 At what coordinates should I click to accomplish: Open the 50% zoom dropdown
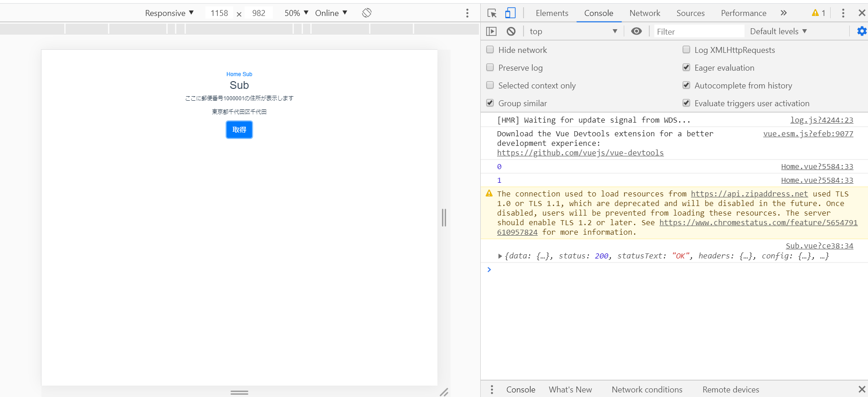tap(297, 13)
